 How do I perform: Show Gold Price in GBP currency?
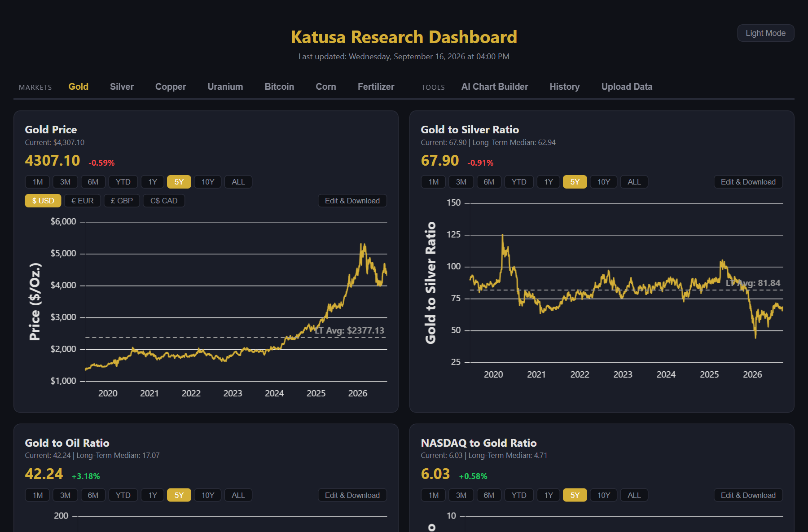coord(122,201)
